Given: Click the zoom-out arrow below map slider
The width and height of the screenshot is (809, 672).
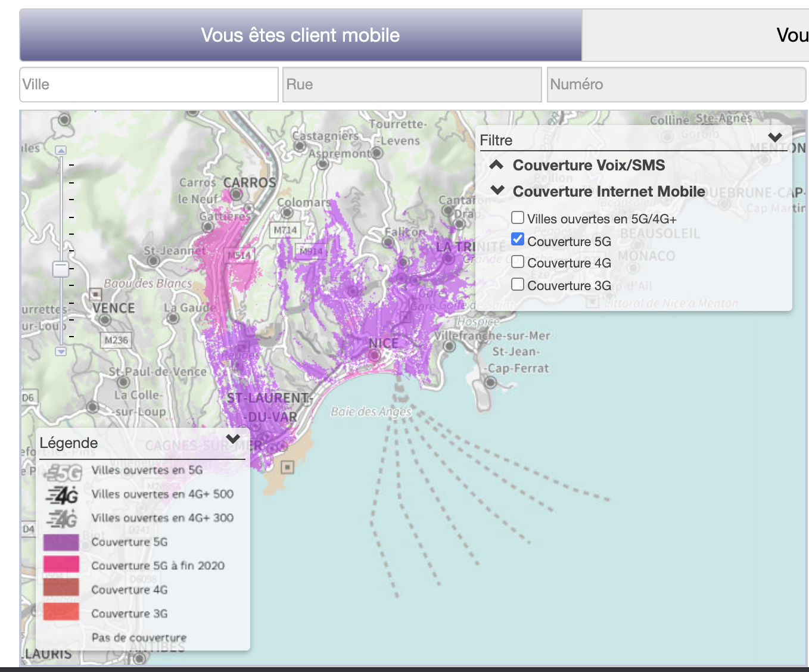Looking at the screenshot, I should pyautogui.click(x=61, y=351).
